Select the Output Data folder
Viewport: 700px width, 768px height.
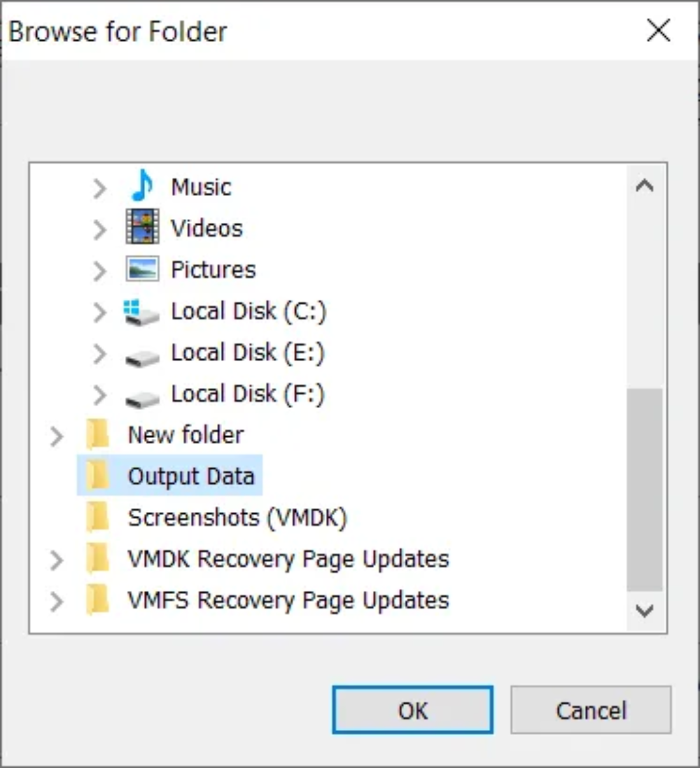coord(191,476)
